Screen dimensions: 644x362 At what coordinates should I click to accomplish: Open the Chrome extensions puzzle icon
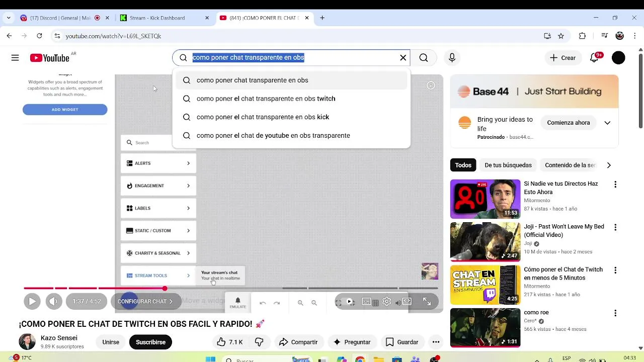point(582,36)
